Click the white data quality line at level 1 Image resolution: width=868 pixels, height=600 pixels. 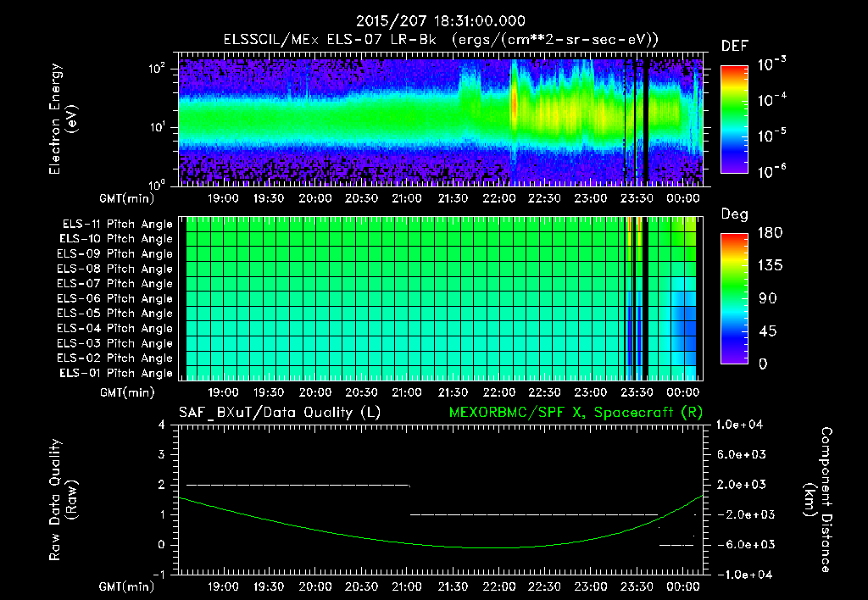(x=534, y=514)
